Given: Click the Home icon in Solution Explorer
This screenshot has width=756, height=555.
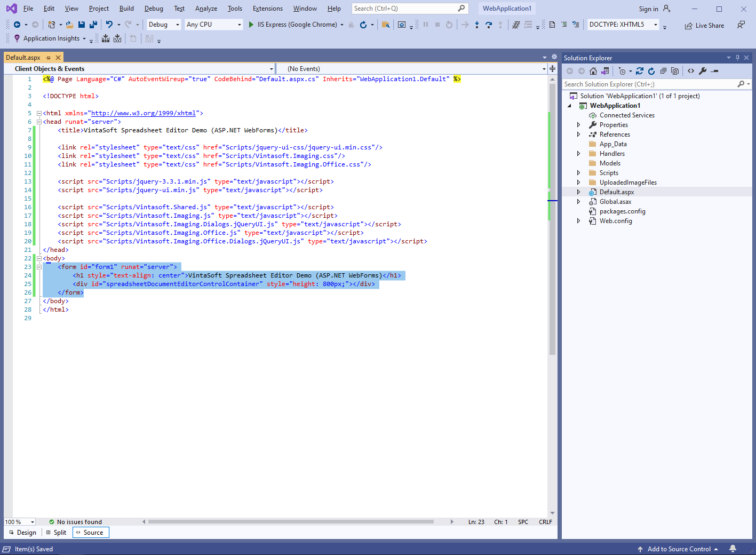Looking at the screenshot, I should 593,71.
